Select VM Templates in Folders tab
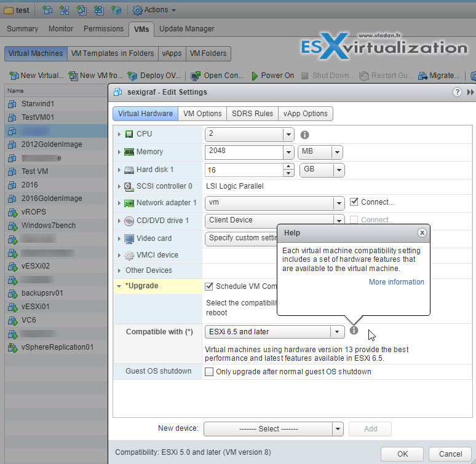 pos(113,53)
